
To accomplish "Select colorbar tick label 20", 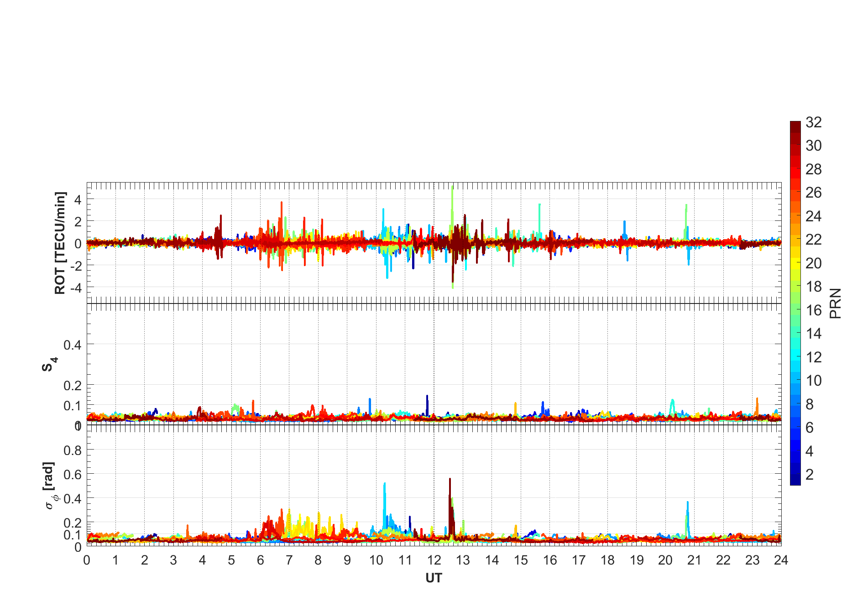I will click(814, 263).
